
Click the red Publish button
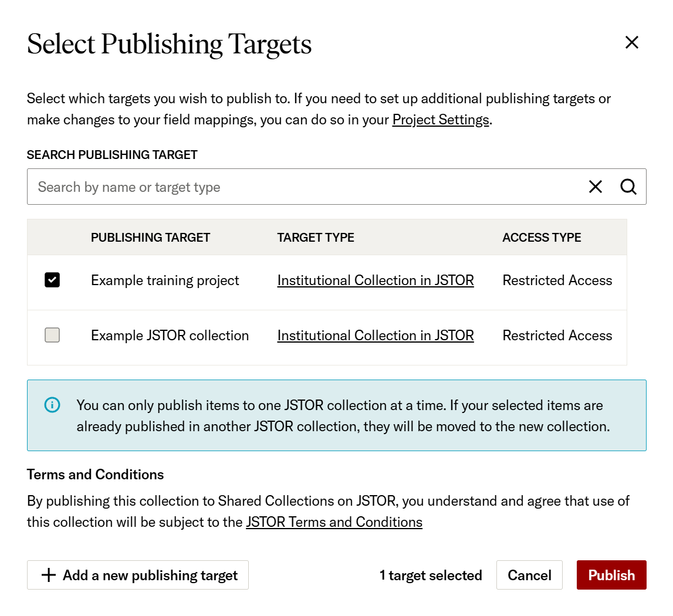coord(611,575)
